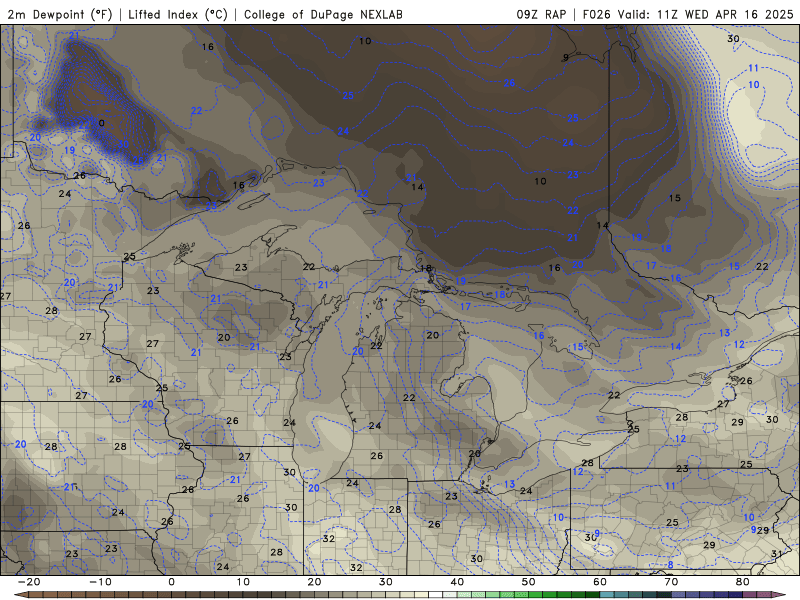Click the right arrow end of the color bar
Screen dimensions: 800x600
point(781,595)
